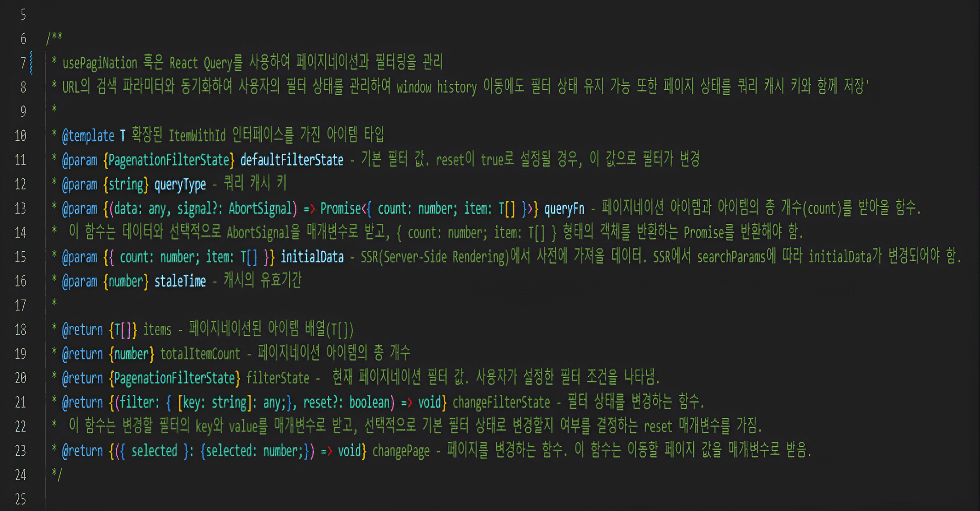Image resolution: width=980 pixels, height=511 pixels.
Task: Click the word 'reset' on line 22
Action: click(658, 426)
